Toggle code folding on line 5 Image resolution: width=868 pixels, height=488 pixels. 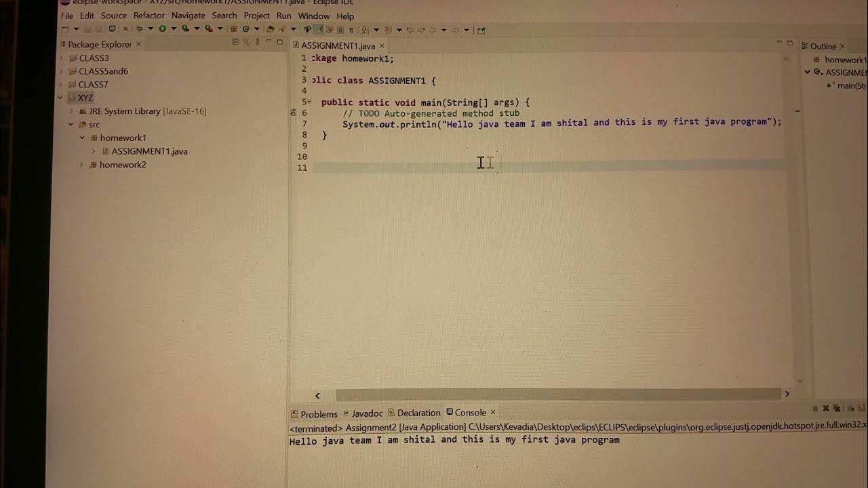point(311,102)
